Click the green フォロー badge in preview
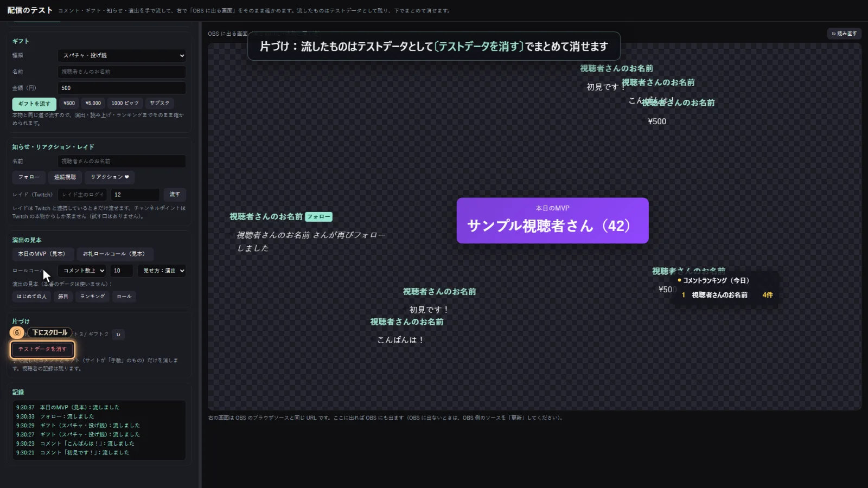868x488 pixels. click(x=318, y=217)
